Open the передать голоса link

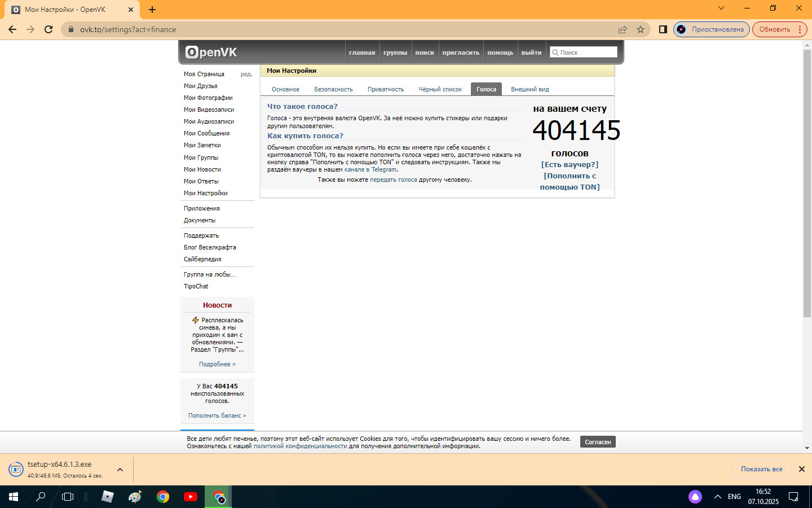coord(393,179)
